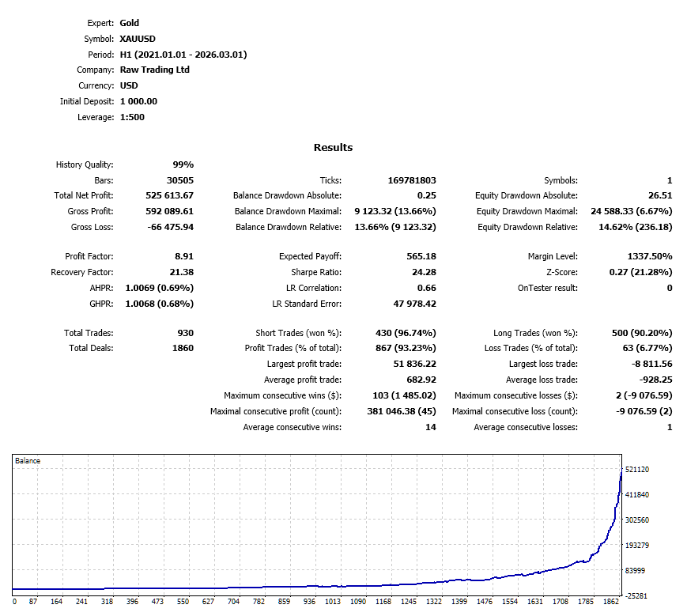Select the Period H1 date range text
Viewport: 687px width, 616px height.
(183, 55)
